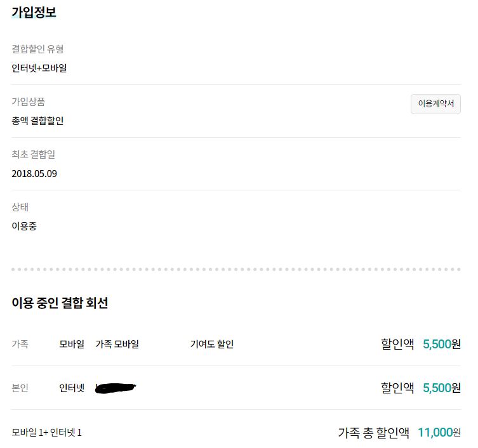This screenshot has height=448, width=478.
Task: Click the 가족 모바일 row 5,500원 discount
Action: click(441, 345)
